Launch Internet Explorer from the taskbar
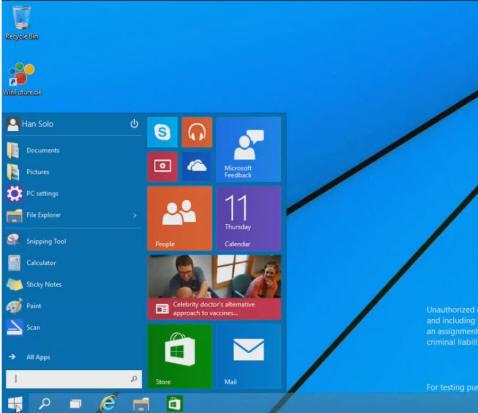Image resolution: width=478 pixels, height=413 pixels. click(x=108, y=403)
